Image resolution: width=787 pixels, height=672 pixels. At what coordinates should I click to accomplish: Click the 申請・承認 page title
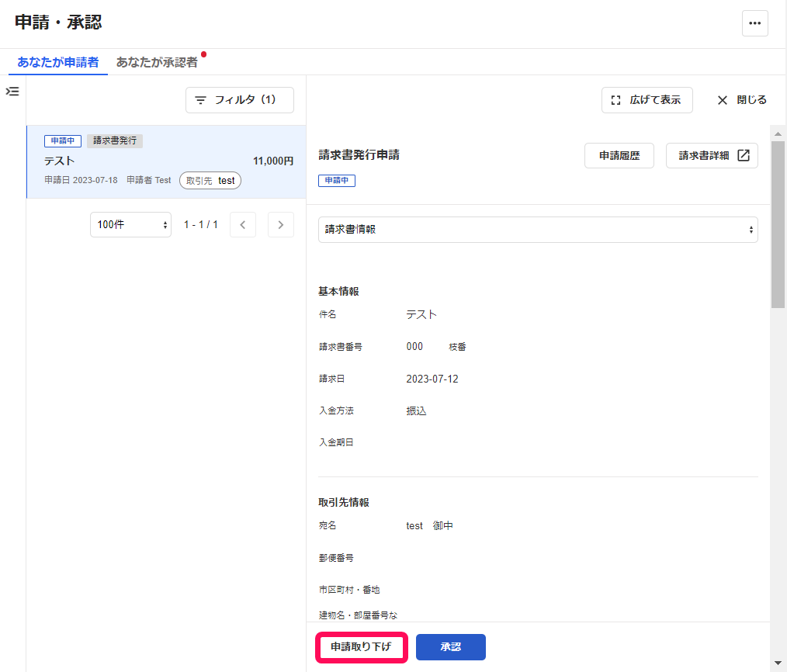(58, 23)
